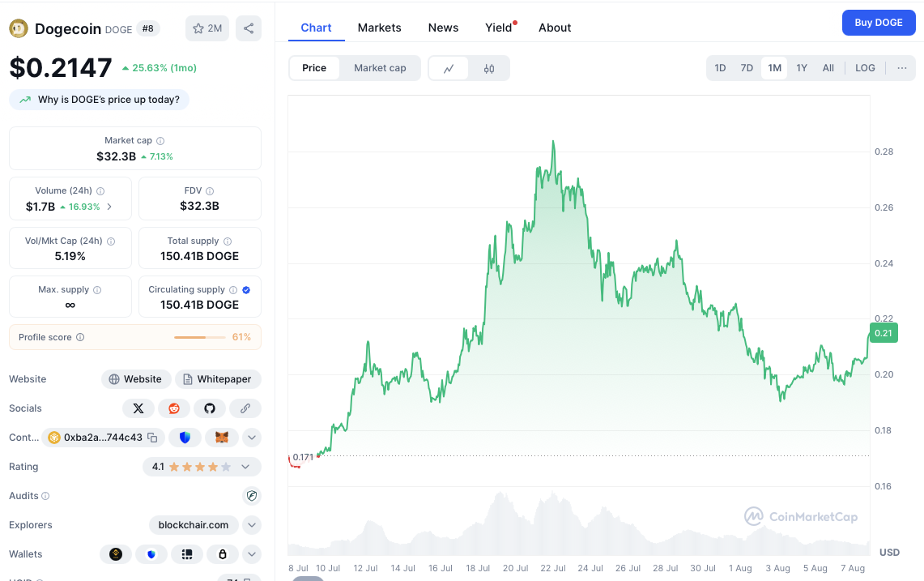924x581 pixels.
Task: Click FDV info icon
Action: coord(210,191)
